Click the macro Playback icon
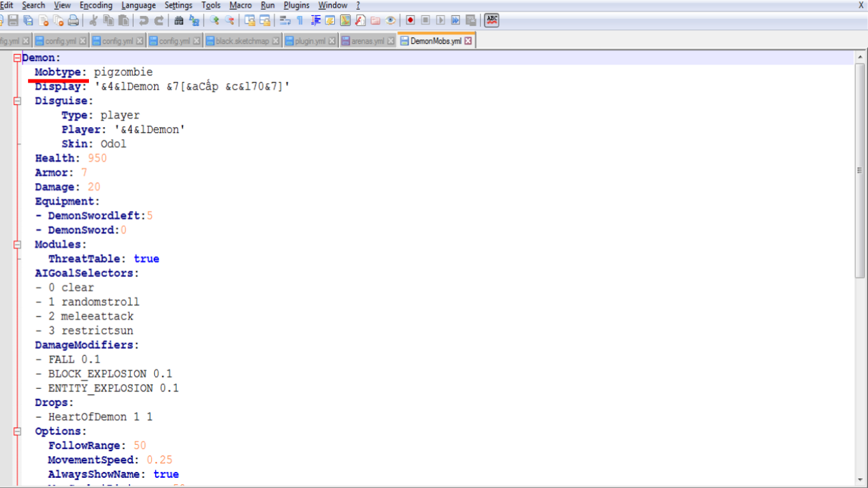 tap(440, 20)
